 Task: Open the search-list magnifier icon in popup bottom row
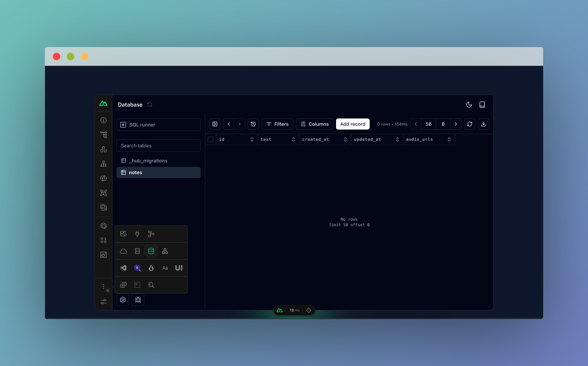(151, 285)
